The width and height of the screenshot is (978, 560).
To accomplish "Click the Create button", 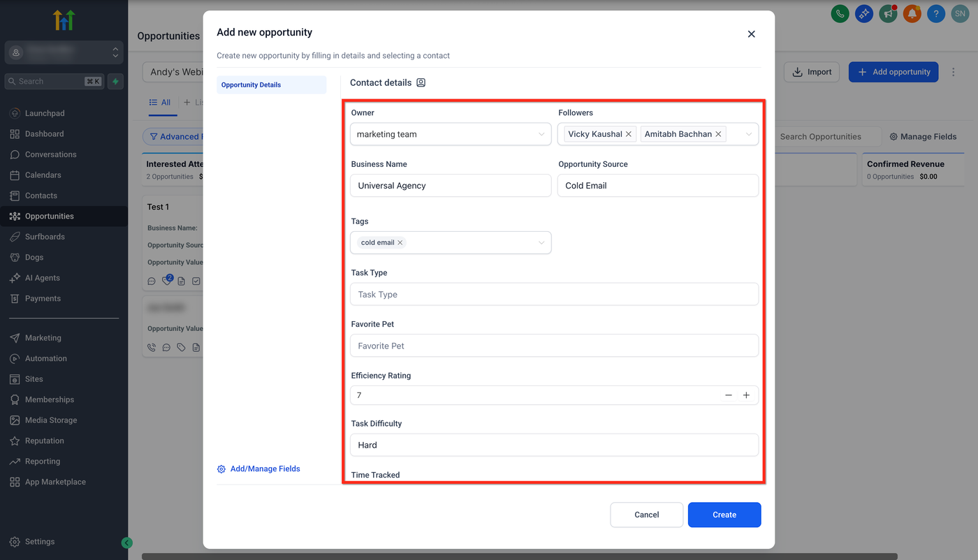I will pyautogui.click(x=724, y=515).
